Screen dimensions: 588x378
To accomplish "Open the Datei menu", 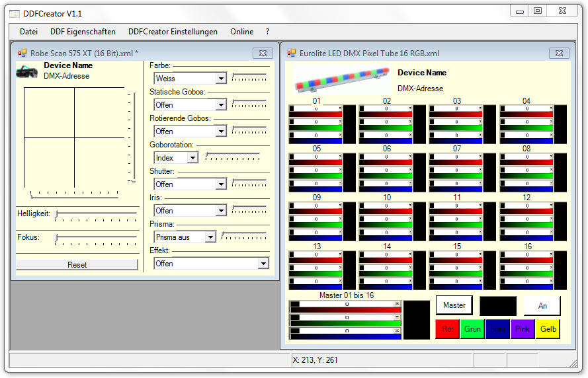I will 28,32.
